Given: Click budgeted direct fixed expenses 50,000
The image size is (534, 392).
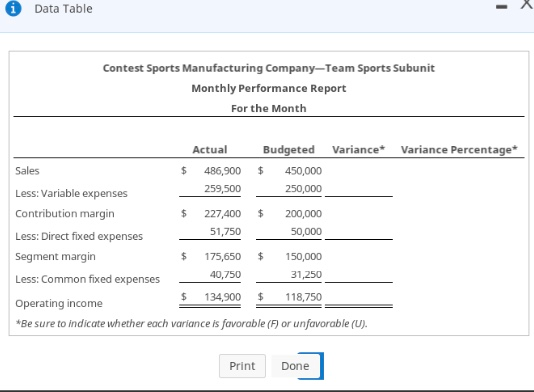Looking at the screenshot, I should click(x=306, y=231).
